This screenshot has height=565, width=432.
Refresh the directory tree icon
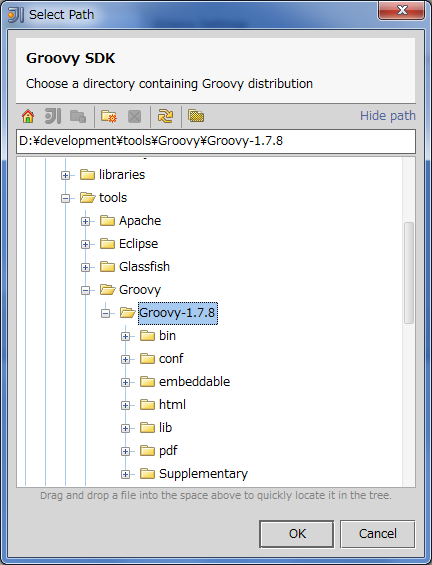[165, 116]
